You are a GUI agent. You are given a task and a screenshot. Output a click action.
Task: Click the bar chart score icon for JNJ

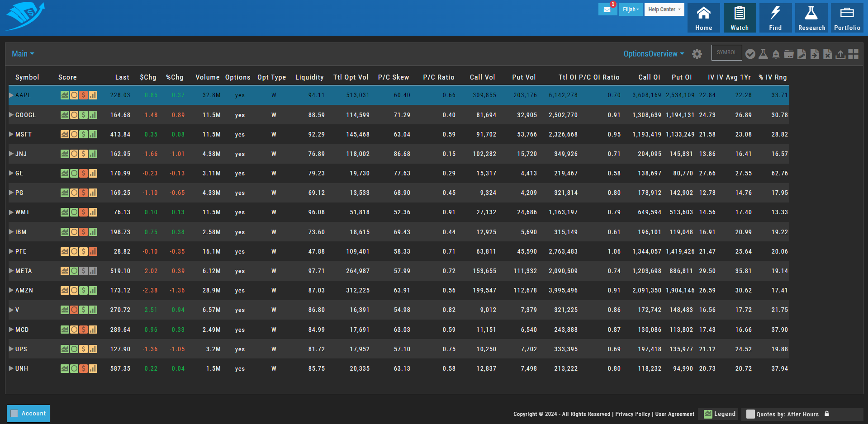click(x=93, y=154)
